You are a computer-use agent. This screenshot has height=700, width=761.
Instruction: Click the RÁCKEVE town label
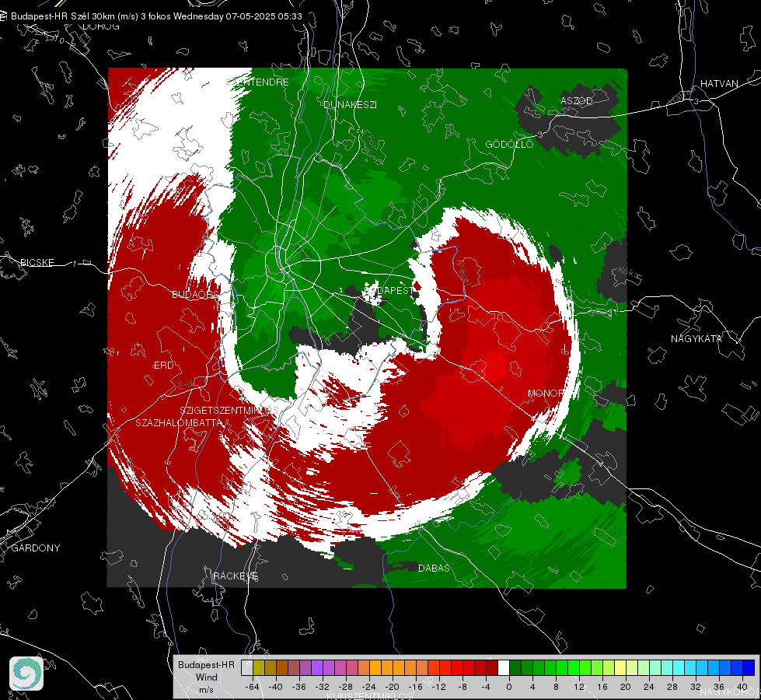[x=236, y=576]
